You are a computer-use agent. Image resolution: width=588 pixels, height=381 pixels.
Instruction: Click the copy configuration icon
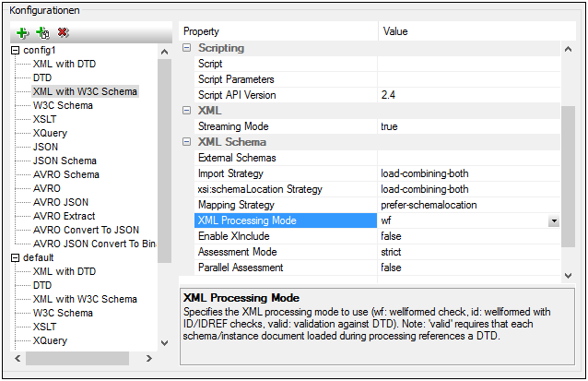(42, 32)
